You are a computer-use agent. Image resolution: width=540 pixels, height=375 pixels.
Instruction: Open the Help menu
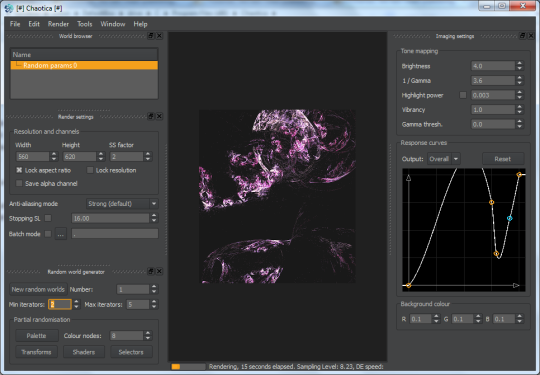click(140, 24)
